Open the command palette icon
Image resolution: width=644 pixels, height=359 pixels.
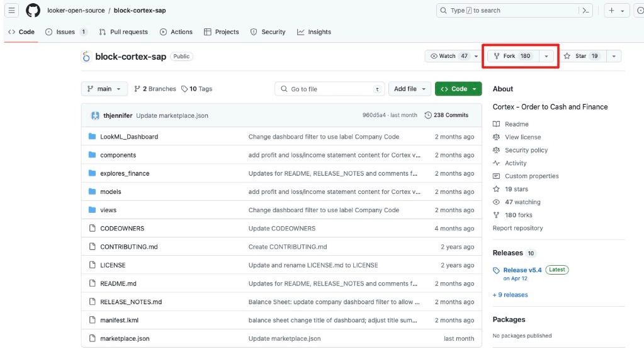585,11
